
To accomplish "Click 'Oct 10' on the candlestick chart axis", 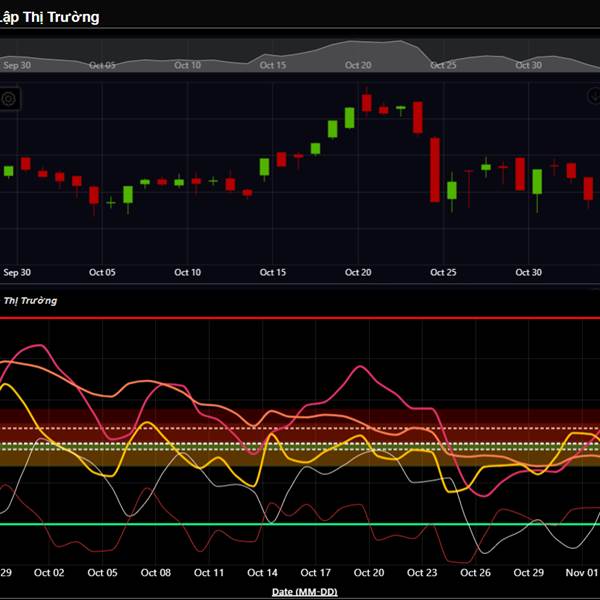I will point(187,272).
